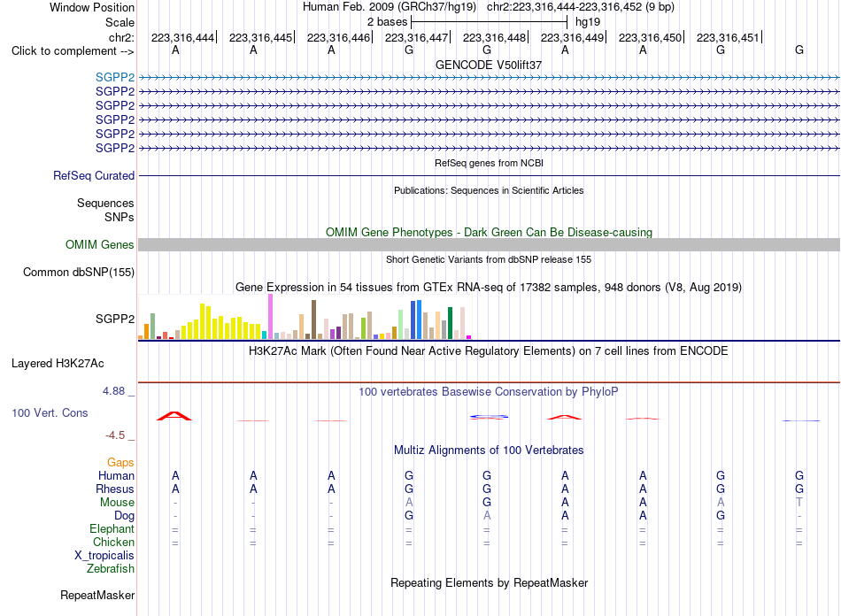This screenshot has width=841, height=616.
Task: Click the blue PhyloP mark under 223,316,448
Action: point(489,417)
